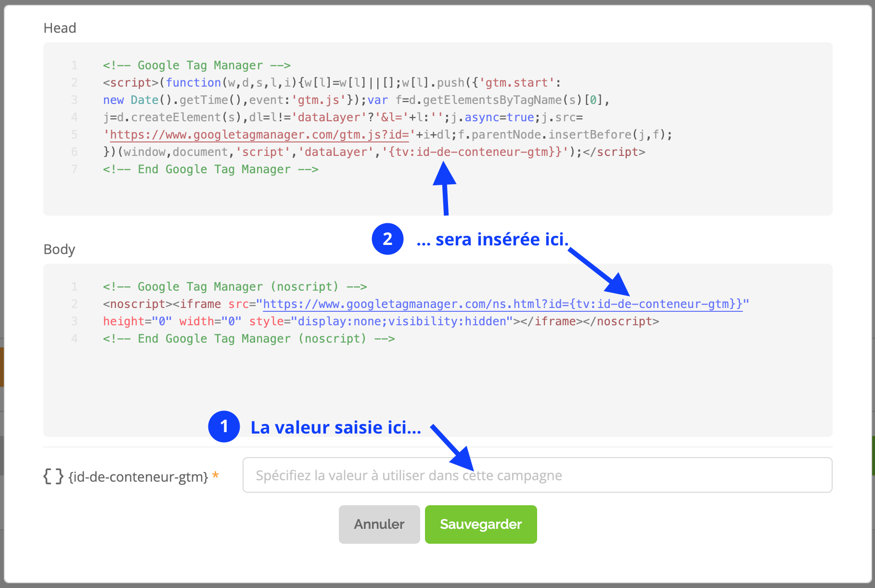Click the Annuler button
Screen dimensions: 875x588
click(379, 524)
